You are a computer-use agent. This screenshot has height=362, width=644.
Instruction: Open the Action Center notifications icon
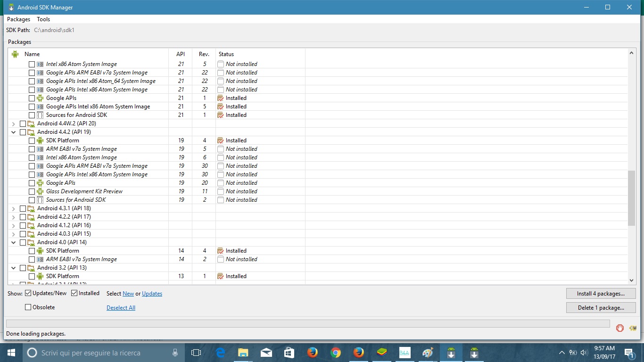click(x=629, y=353)
